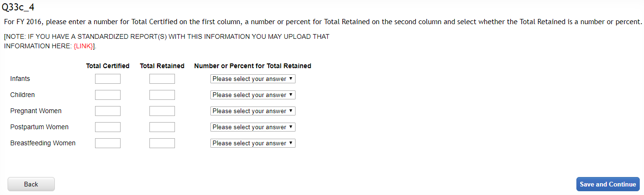Click the Total Certified column header

point(108,66)
